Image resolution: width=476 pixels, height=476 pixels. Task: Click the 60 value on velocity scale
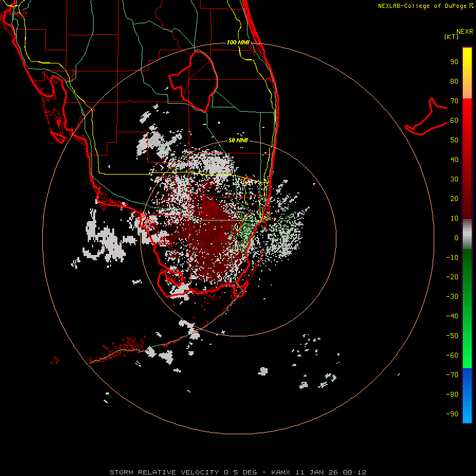454,120
